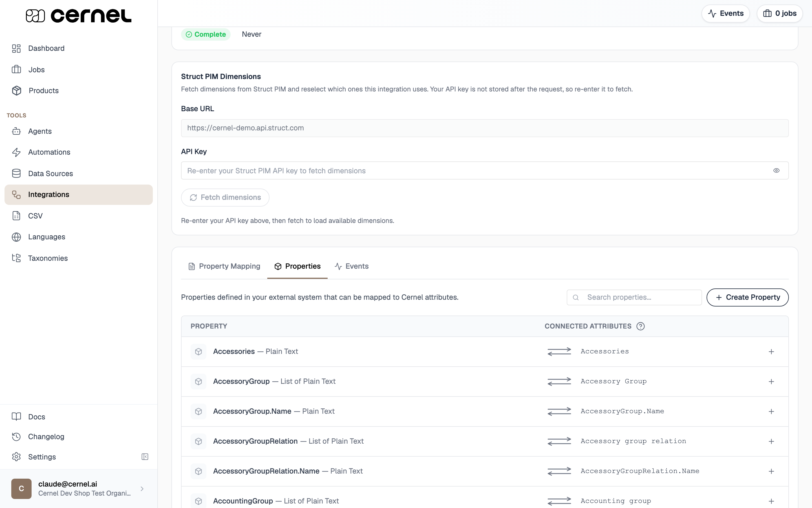Click the Complete status badge
812x508 pixels.
[206, 34]
